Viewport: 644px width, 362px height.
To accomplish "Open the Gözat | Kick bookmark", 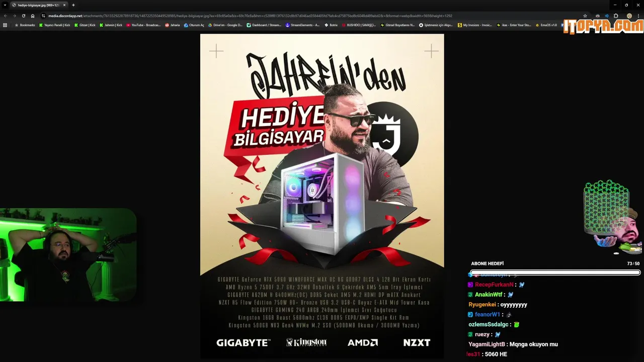I will (85, 25).
